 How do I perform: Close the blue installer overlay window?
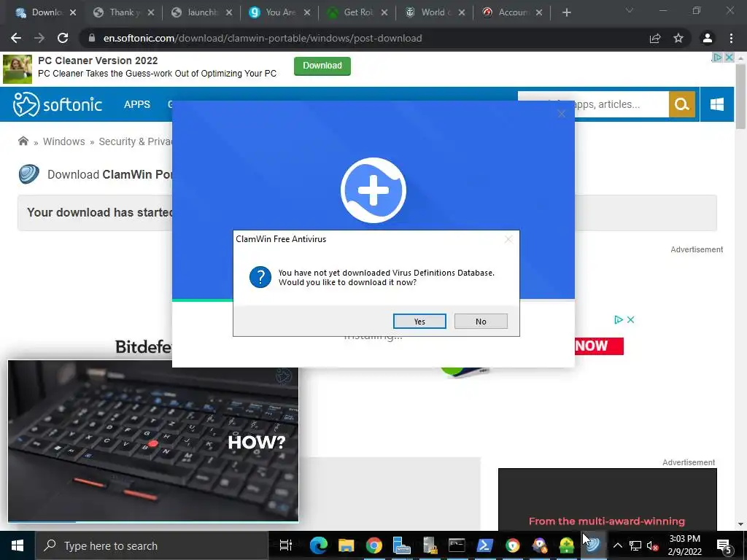pyautogui.click(x=561, y=113)
